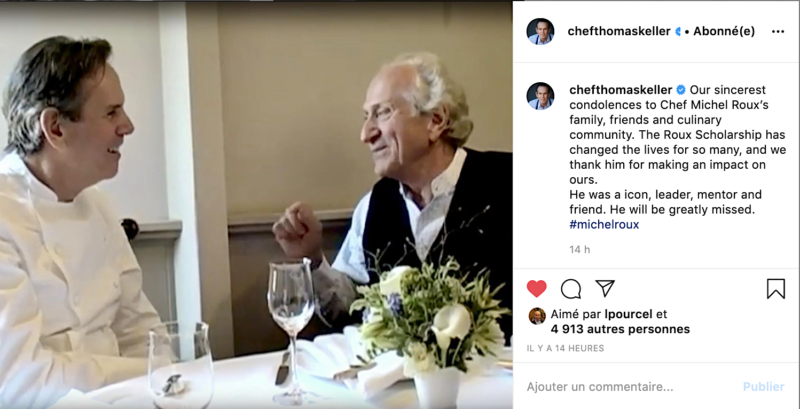Click the lpourcel liker avatar
Viewport: 800px width, 409px height.
click(537, 316)
